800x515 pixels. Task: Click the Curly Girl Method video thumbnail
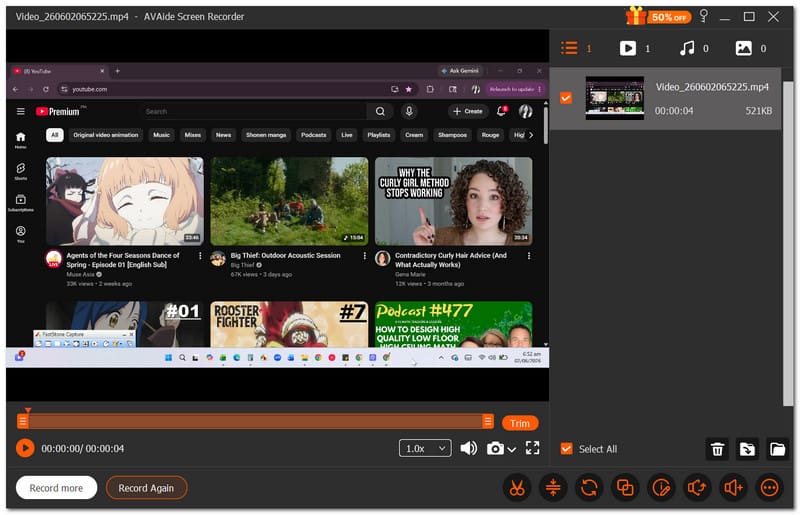point(454,201)
